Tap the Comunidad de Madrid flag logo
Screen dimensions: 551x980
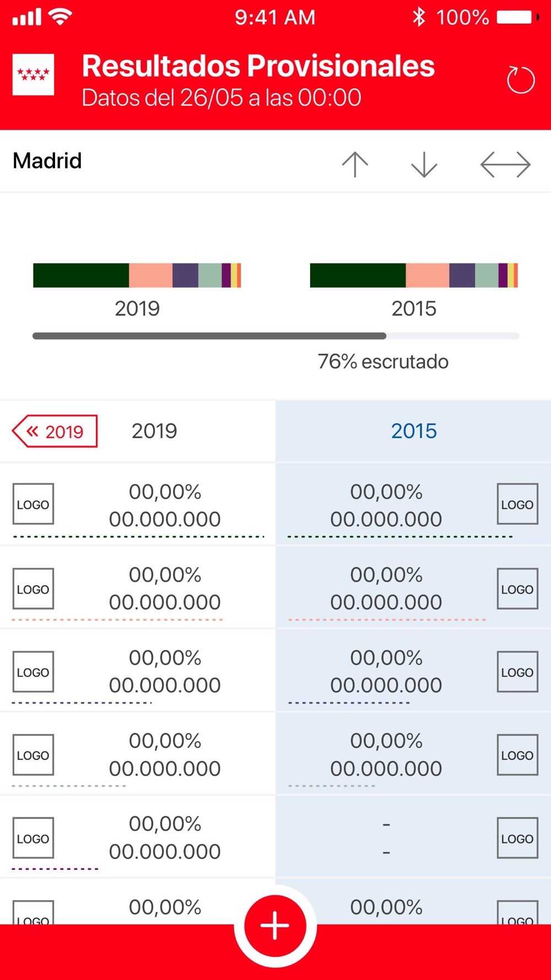click(x=33, y=74)
